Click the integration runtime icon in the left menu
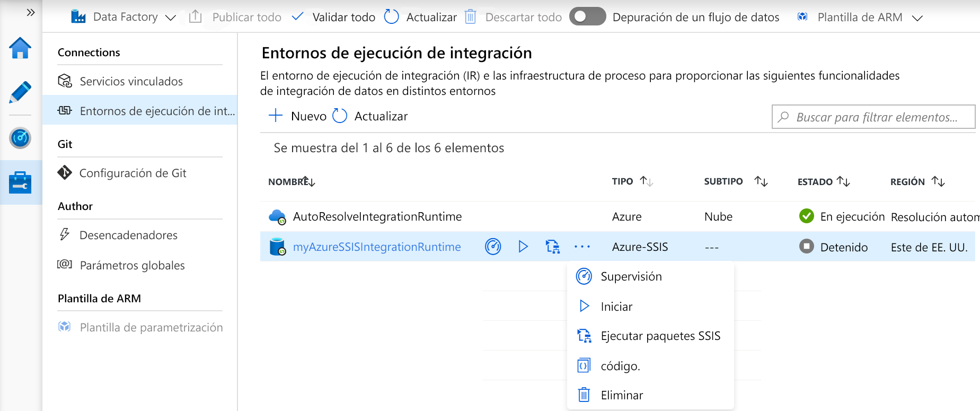 pyautogui.click(x=65, y=110)
